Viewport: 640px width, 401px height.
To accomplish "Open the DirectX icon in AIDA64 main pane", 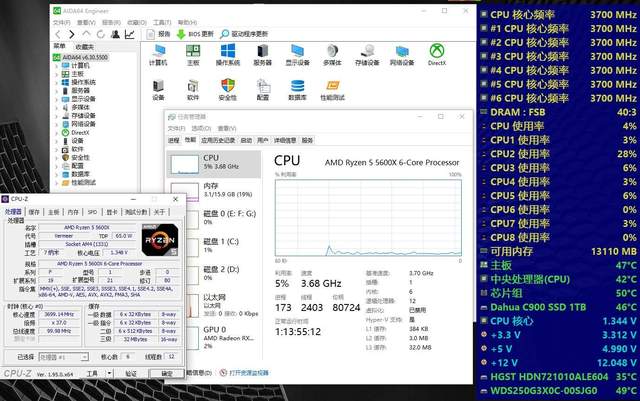I will [437, 55].
